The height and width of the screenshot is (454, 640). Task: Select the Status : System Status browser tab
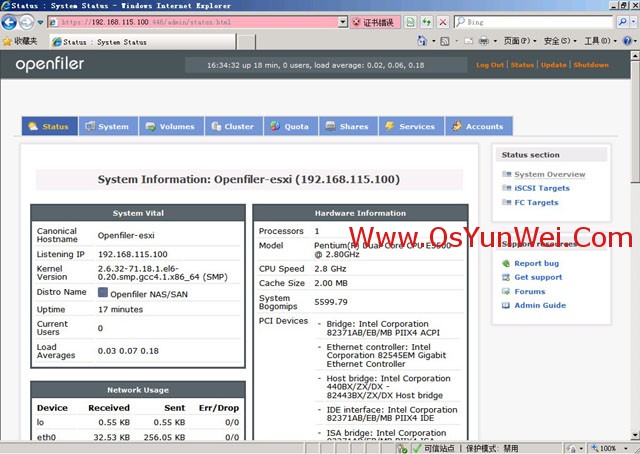[143, 42]
